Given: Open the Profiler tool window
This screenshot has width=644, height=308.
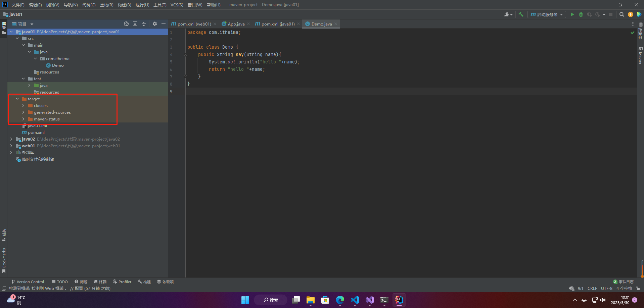Looking at the screenshot, I should [122, 282].
